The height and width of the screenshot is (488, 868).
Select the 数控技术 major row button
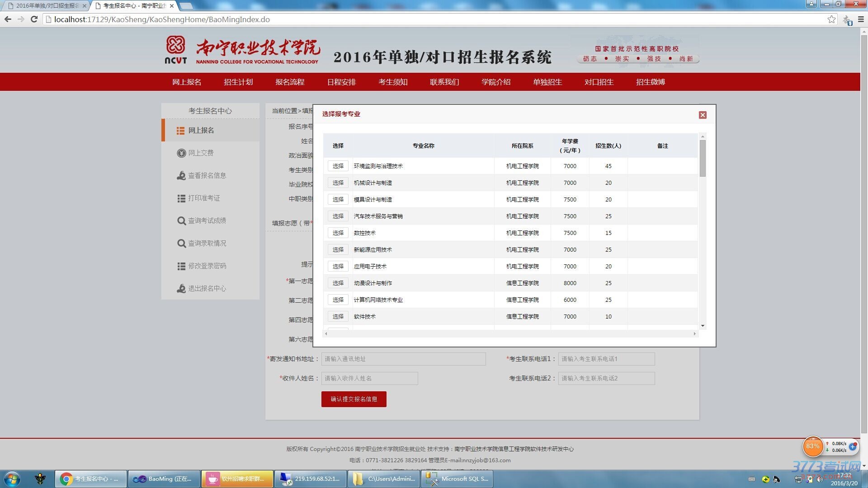[x=338, y=233]
